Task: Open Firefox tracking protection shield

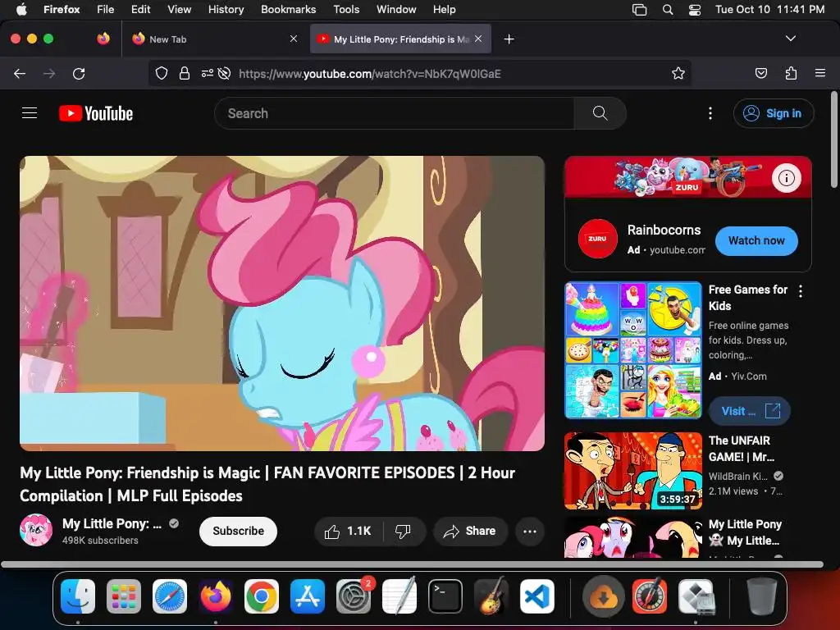Action: click(162, 73)
